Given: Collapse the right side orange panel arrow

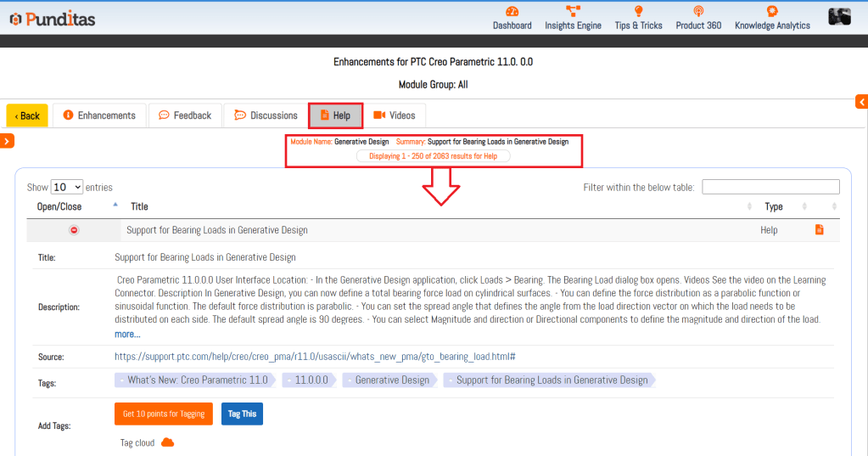Looking at the screenshot, I should click(x=861, y=102).
